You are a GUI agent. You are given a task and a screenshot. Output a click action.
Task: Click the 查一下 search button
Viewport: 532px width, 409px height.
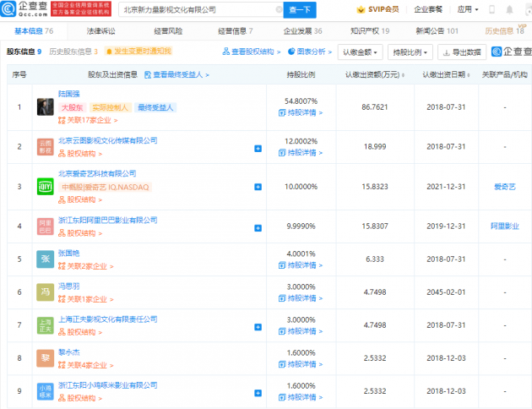click(x=300, y=10)
